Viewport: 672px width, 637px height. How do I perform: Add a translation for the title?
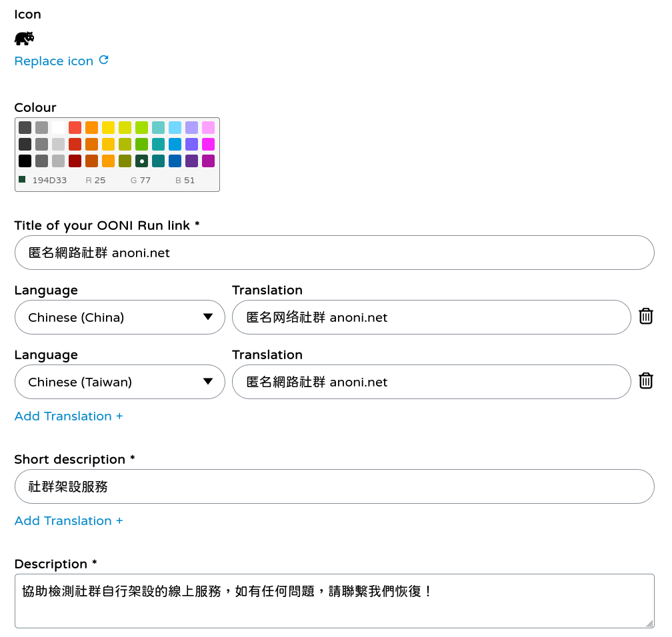(x=69, y=416)
